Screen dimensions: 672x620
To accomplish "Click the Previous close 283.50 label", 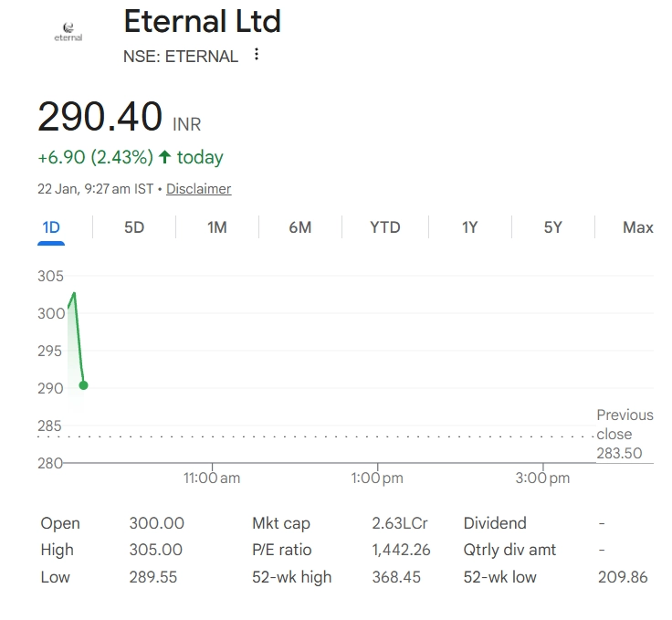I will 625,434.
